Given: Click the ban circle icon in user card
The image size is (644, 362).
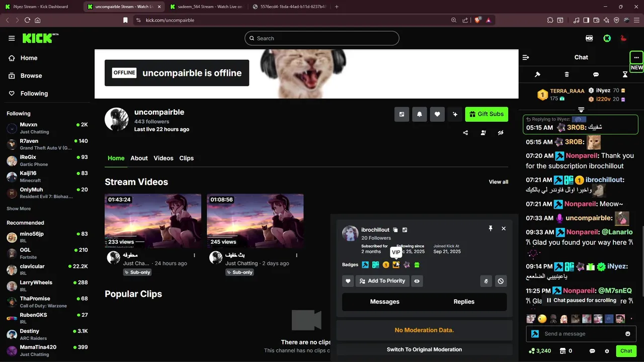Looking at the screenshot, I should point(501,281).
